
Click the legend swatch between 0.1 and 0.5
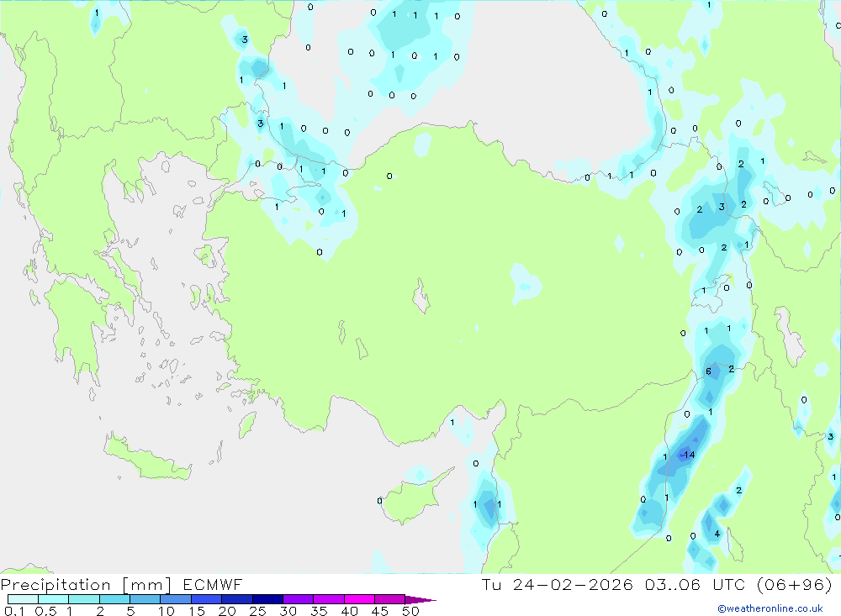pyautogui.click(x=23, y=599)
